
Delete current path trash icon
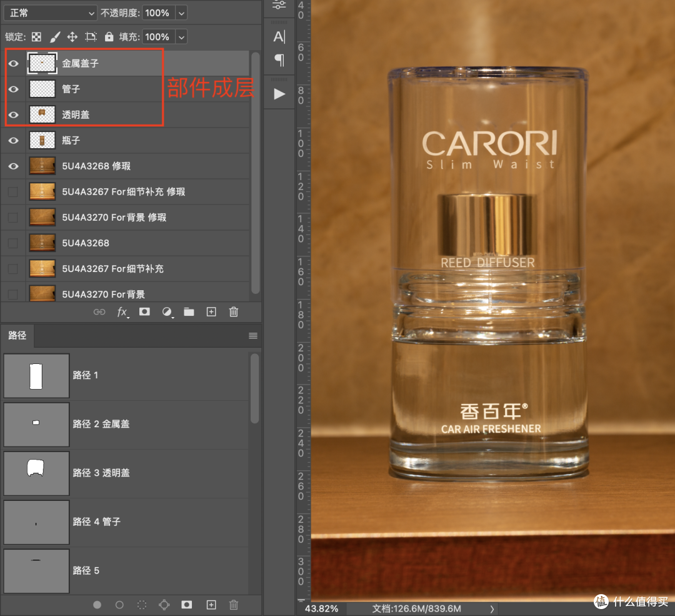pyautogui.click(x=234, y=605)
